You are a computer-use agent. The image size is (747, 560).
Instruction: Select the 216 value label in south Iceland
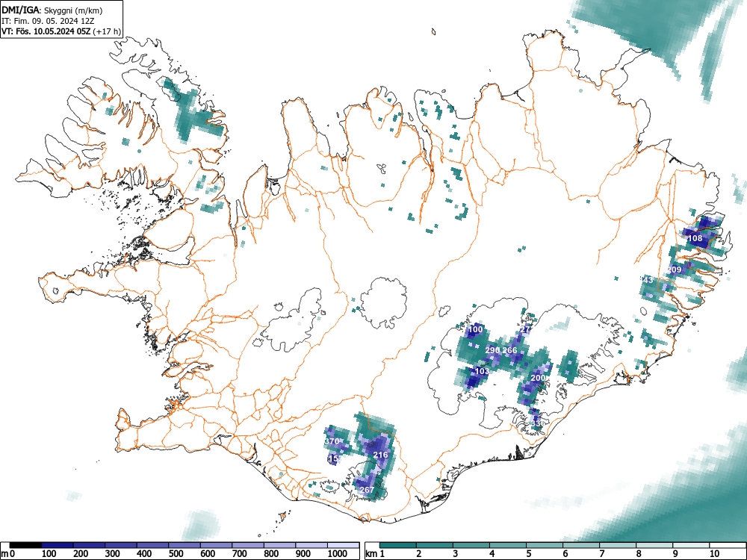381,455
